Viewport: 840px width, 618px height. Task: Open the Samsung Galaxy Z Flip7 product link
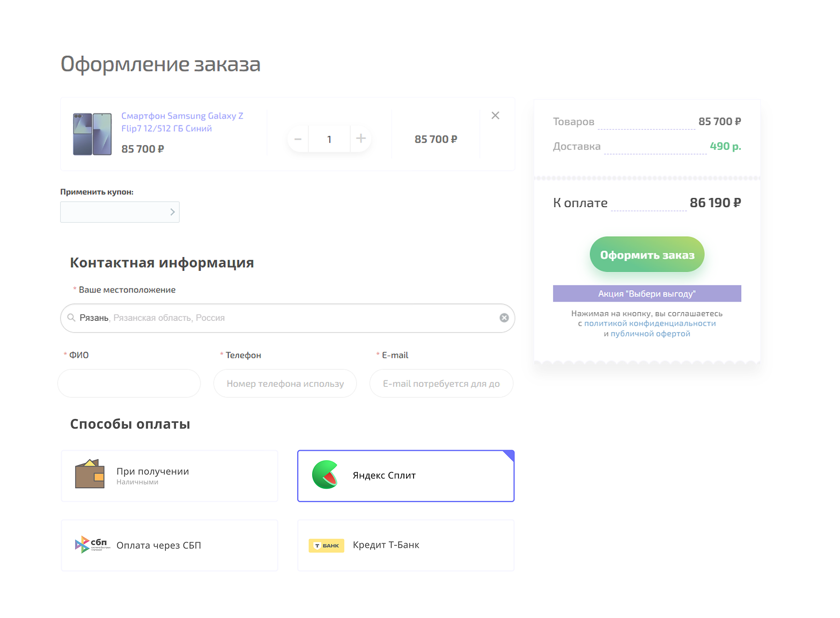(182, 122)
